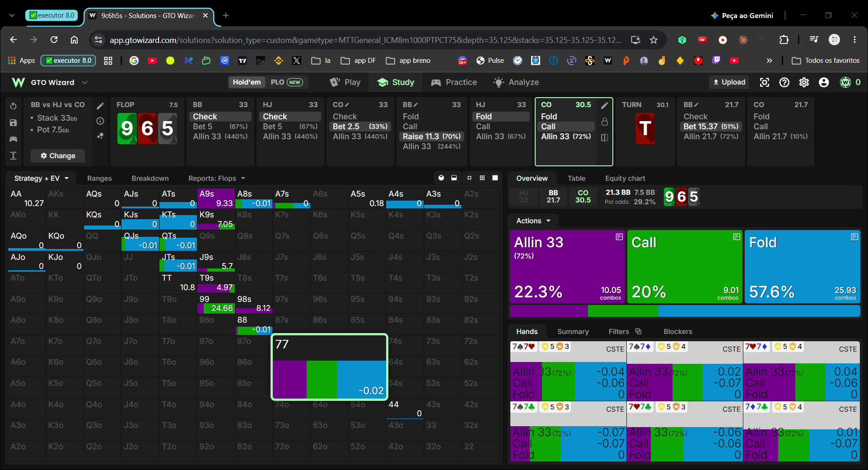Click the copy icon beside Filters
This screenshot has height=470, width=868.
click(x=638, y=331)
